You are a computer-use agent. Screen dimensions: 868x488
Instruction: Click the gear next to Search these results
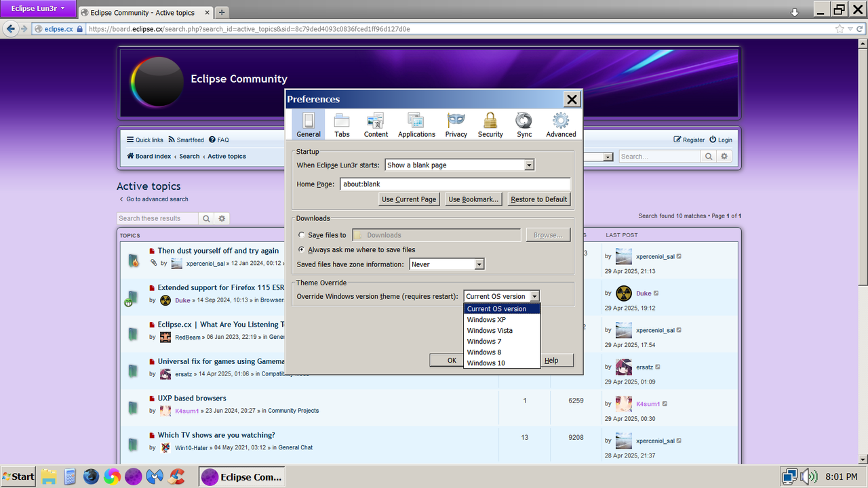[x=222, y=218]
